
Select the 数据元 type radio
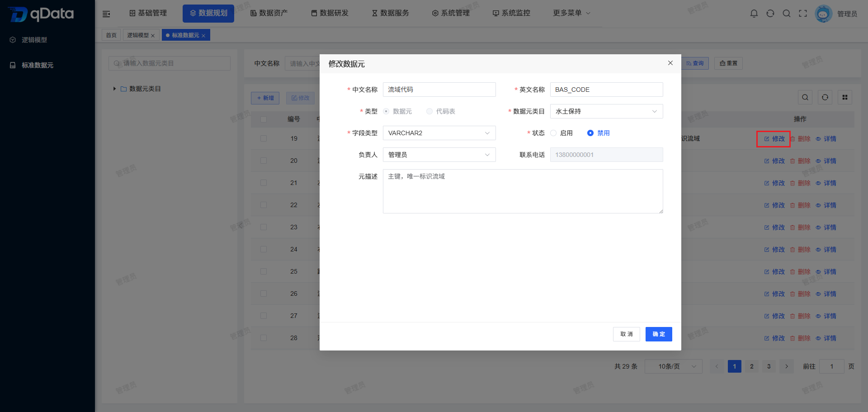(397, 111)
